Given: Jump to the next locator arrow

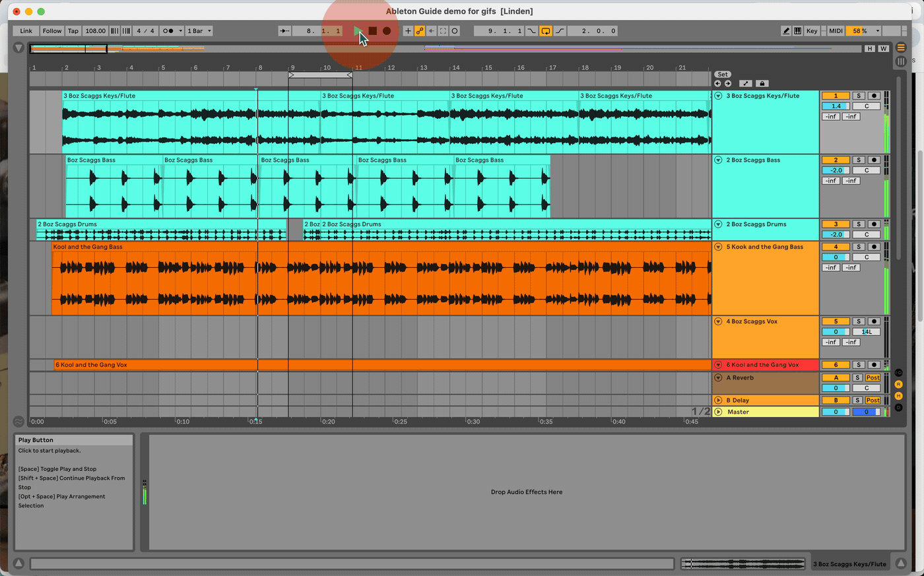Looking at the screenshot, I should pos(728,84).
